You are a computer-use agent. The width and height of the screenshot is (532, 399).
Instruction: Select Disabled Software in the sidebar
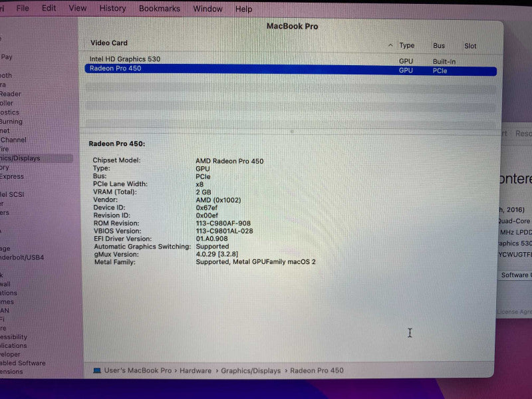23,363
